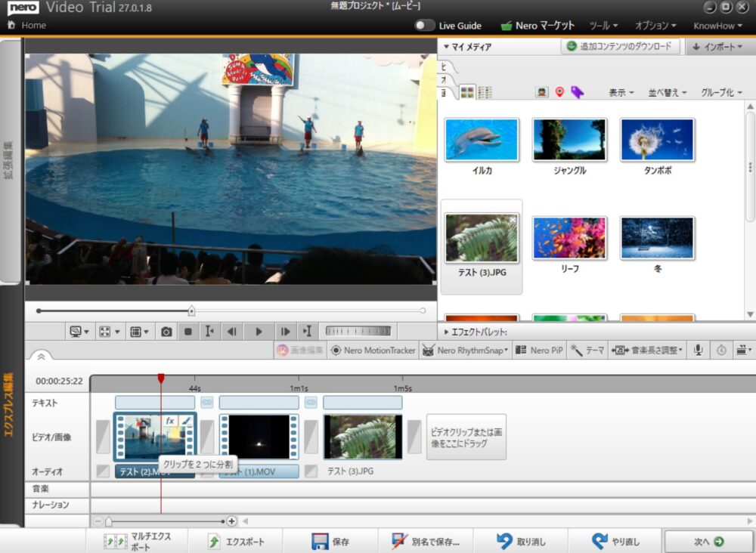Switch media browser to thumbnail view

tap(467, 92)
